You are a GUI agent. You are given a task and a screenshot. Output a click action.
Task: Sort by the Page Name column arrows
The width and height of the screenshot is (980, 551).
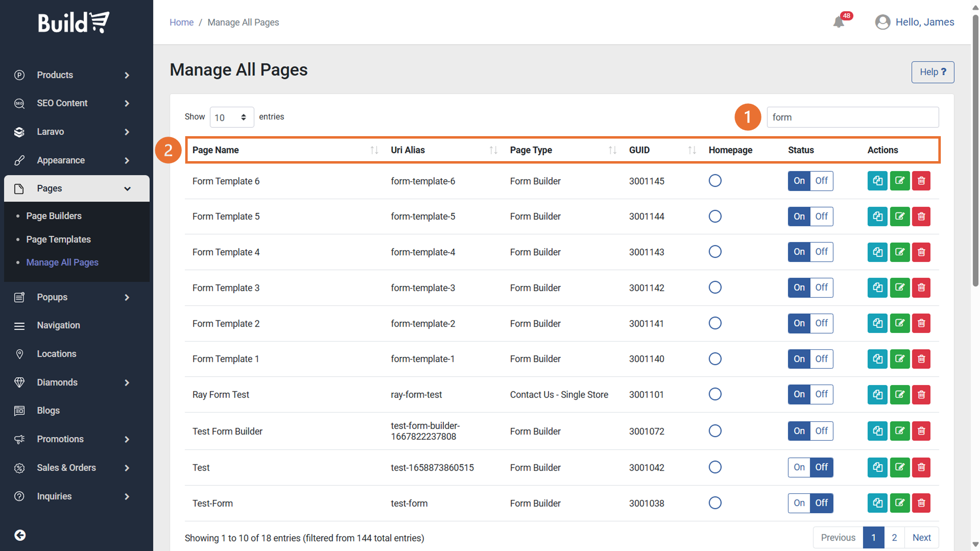coord(374,150)
